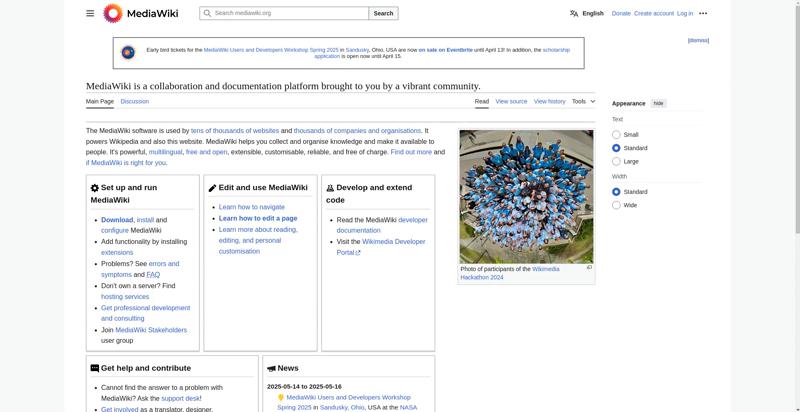Open 'Learn how to navigate' link

[252, 207]
